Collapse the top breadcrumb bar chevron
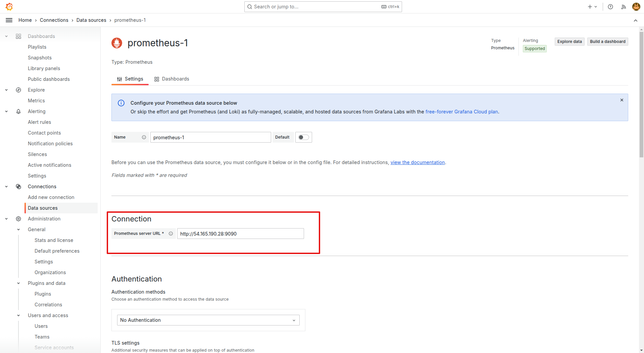 pyautogui.click(x=636, y=20)
